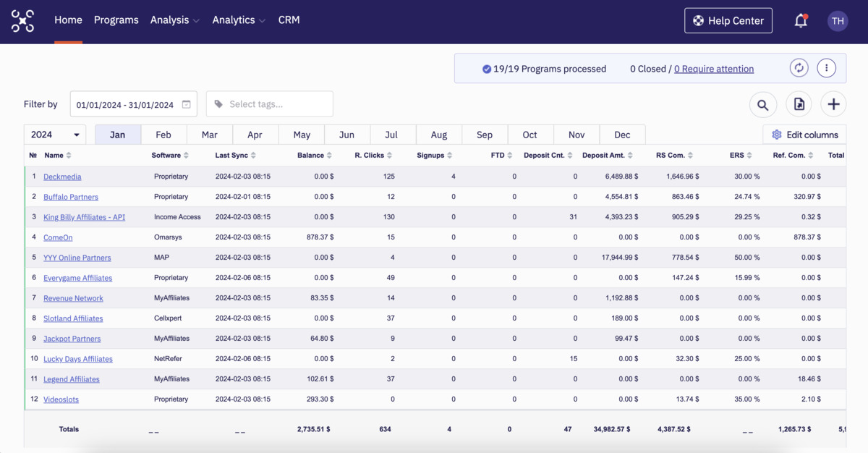Screen dimensions: 868x453
Task: Select the Jun month tab
Action: click(347, 135)
